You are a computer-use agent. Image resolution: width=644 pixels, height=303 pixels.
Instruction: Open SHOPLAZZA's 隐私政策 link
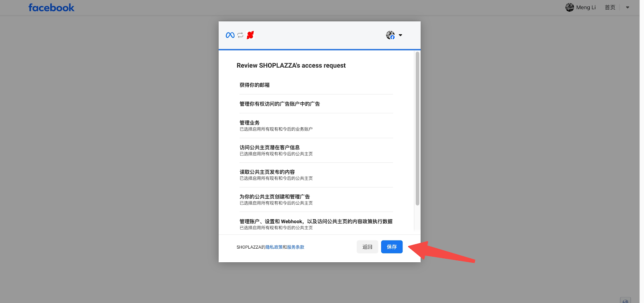coord(274,247)
